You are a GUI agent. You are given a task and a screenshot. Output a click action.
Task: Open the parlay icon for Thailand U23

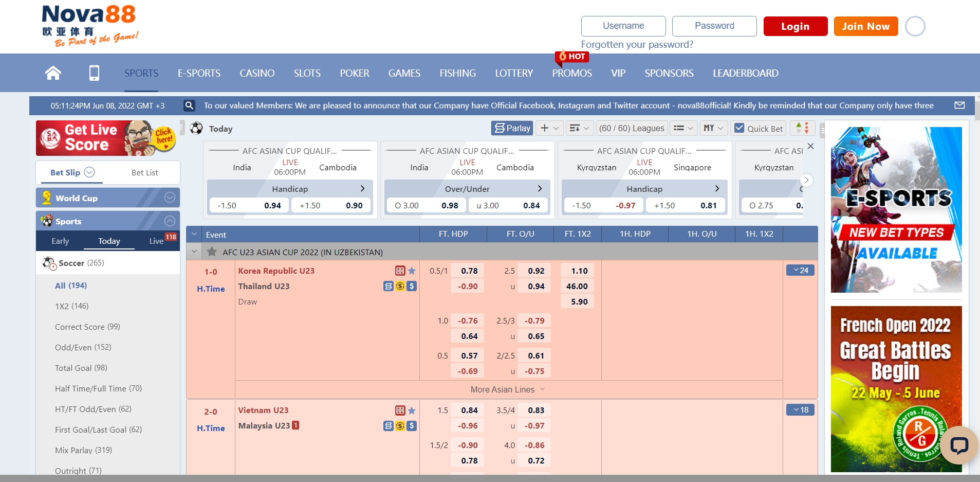[389, 286]
